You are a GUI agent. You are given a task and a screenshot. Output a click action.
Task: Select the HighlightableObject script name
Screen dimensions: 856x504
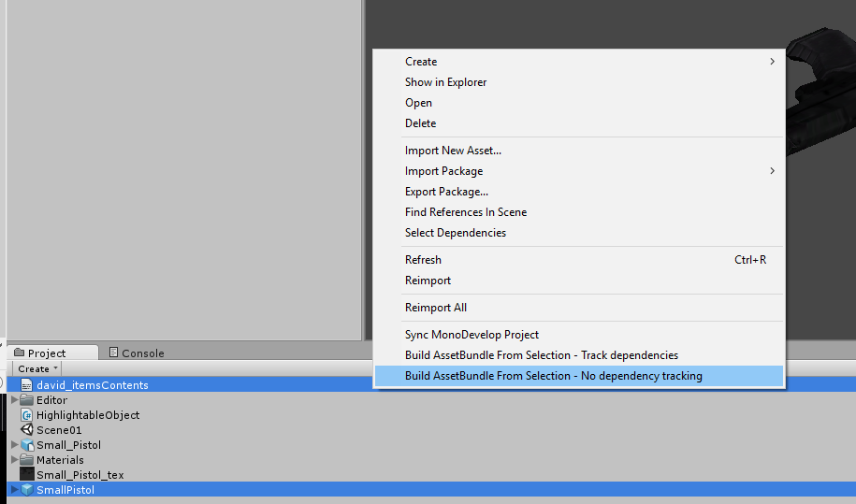88,415
